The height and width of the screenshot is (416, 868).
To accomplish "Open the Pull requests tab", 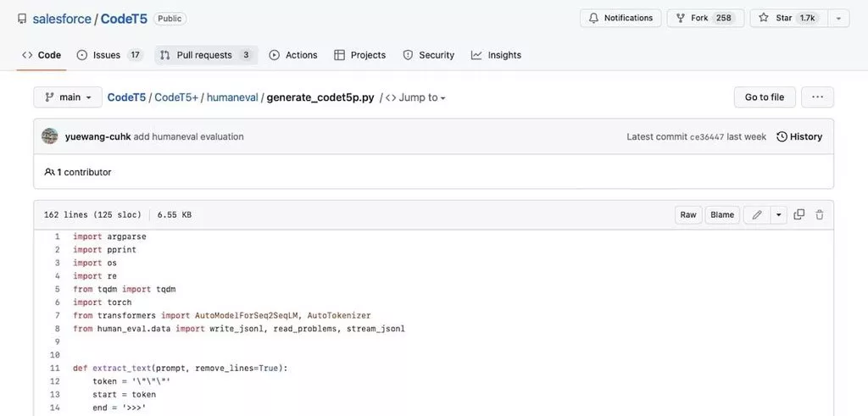I will 206,55.
